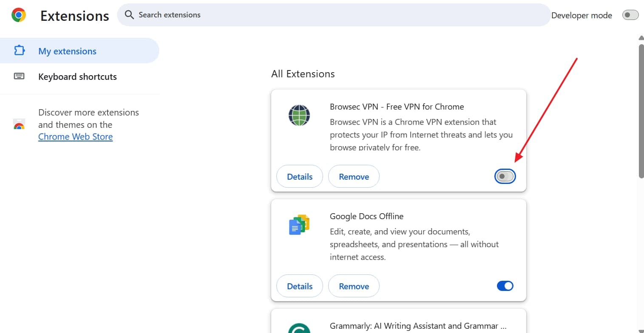Open Details for Browsec VPN
The width and height of the screenshot is (644, 333).
[x=300, y=176]
